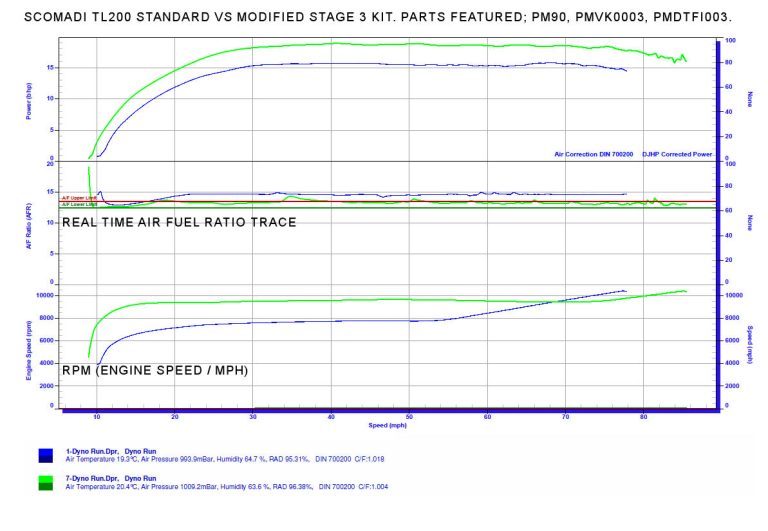Click the bottom Speed (mph) x-axis title
The height and width of the screenshot is (531, 768).
pyautogui.click(x=388, y=425)
